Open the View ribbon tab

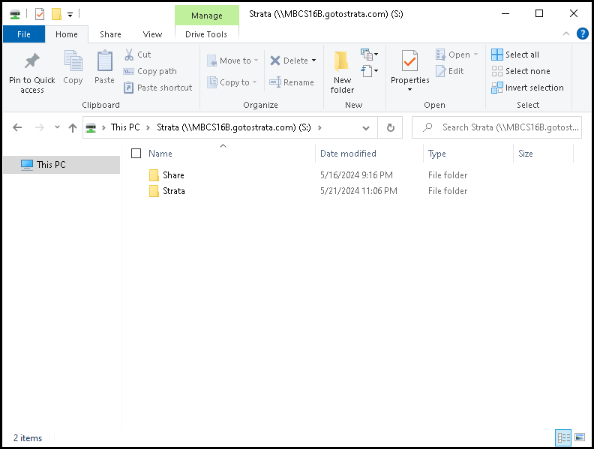coord(152,34)
